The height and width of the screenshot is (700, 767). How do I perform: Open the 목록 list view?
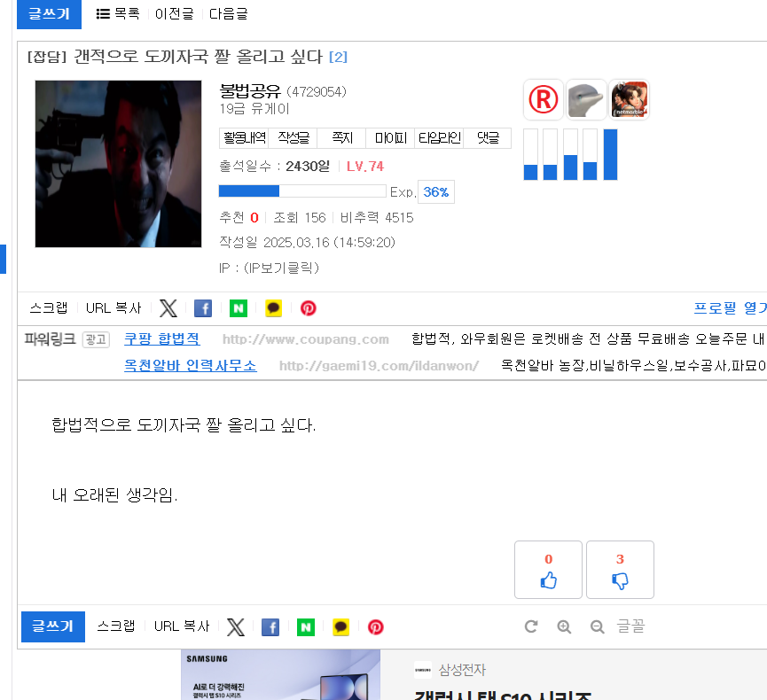point(118,13)
